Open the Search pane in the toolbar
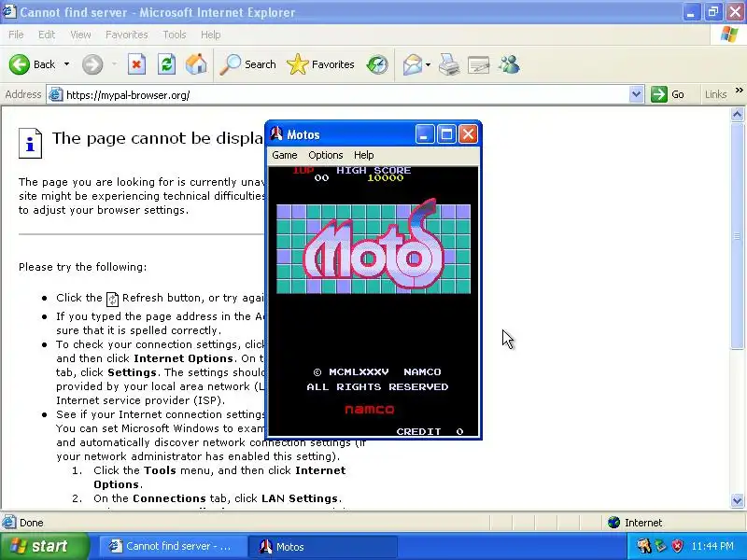 point(247,64)
